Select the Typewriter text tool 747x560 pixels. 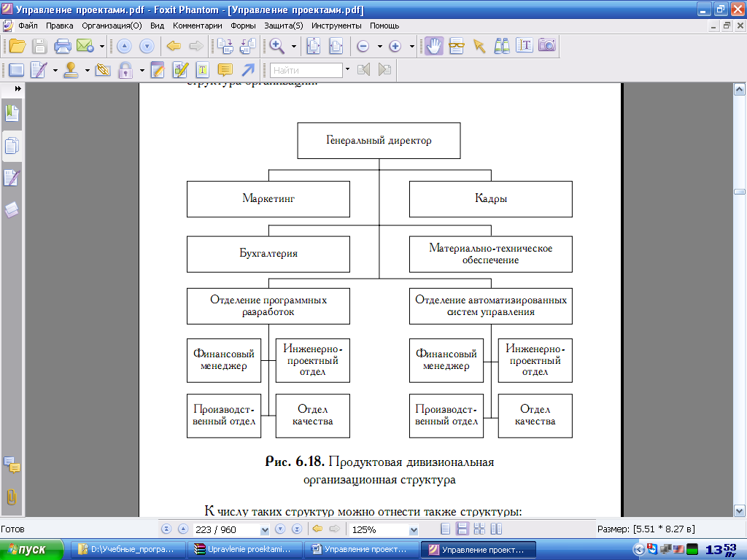[x=203, y=70]
